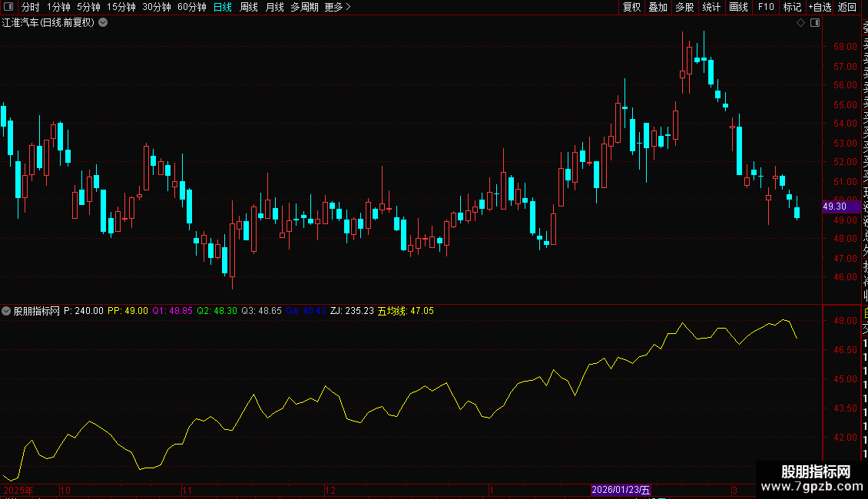868x499 pixels.
Task: Click the P: 240.00 indicator value
Action: tap(84, 311)
